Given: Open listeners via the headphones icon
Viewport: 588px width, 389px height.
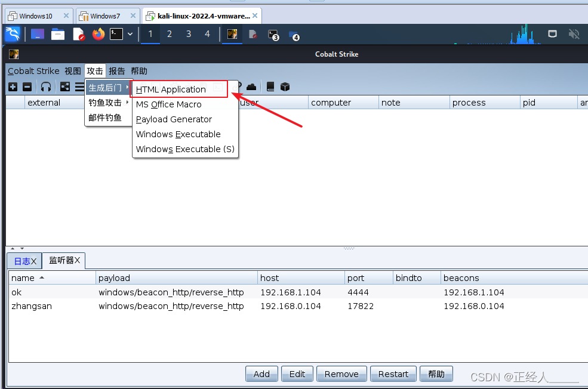Looking at the screenshot, I should tap(46, 87).
